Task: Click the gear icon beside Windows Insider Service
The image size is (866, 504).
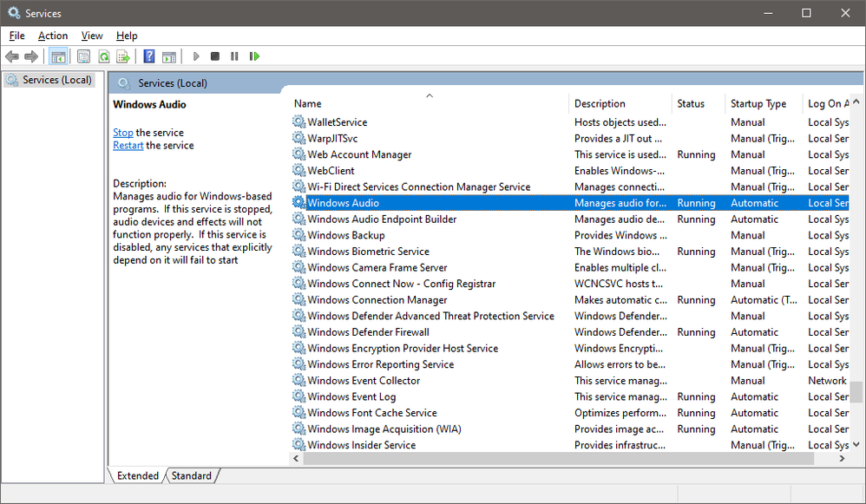Action: 299,445
